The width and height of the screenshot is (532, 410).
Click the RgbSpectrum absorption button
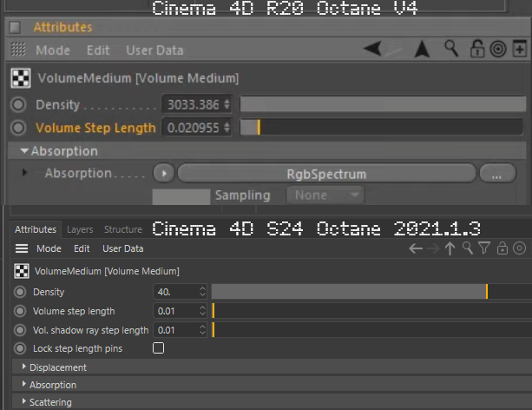[x=326, y=173]
